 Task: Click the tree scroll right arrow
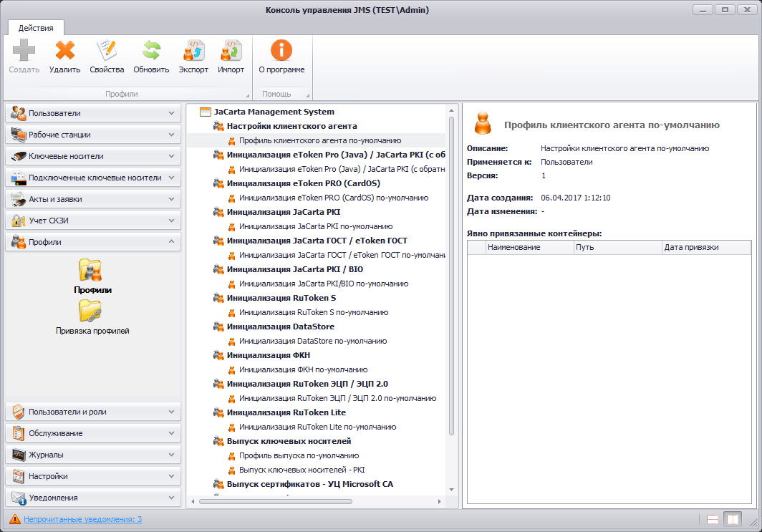439,501
